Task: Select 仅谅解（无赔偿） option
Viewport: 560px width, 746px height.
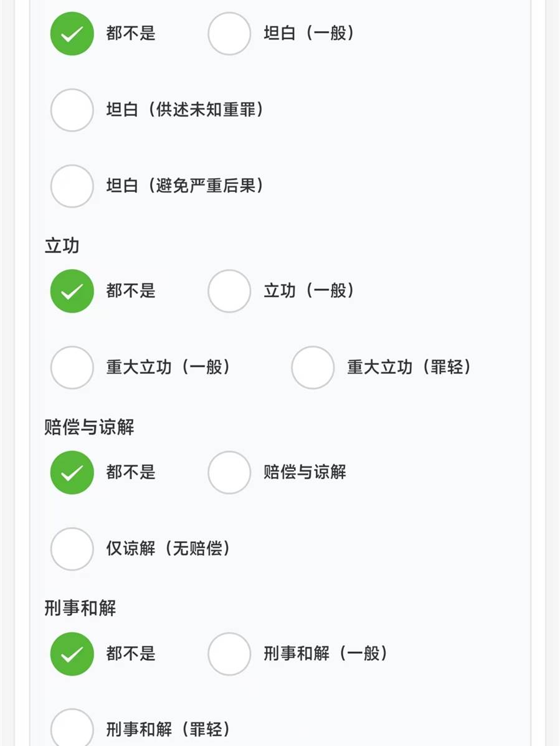Action: (x=72, y=549)
